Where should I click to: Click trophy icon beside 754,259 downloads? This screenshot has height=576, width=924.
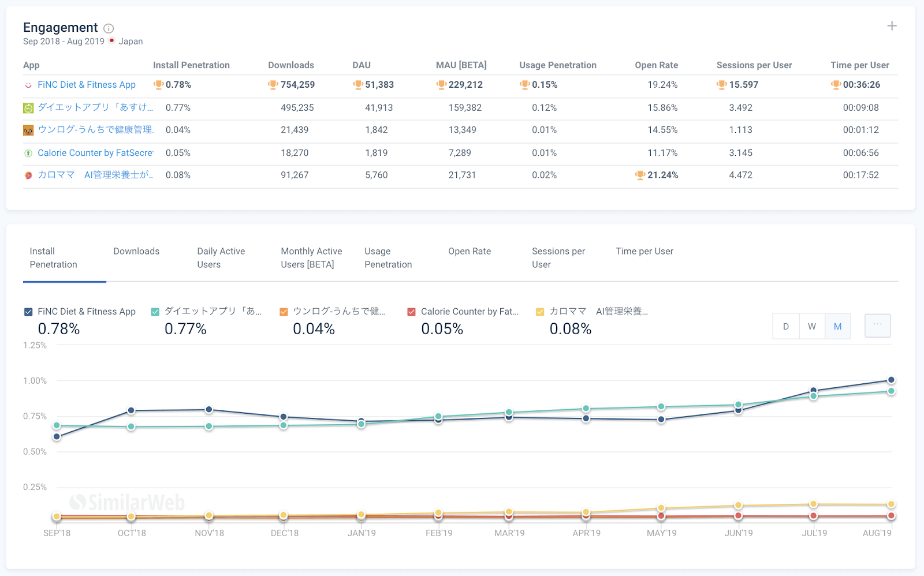tap(273, 85)
